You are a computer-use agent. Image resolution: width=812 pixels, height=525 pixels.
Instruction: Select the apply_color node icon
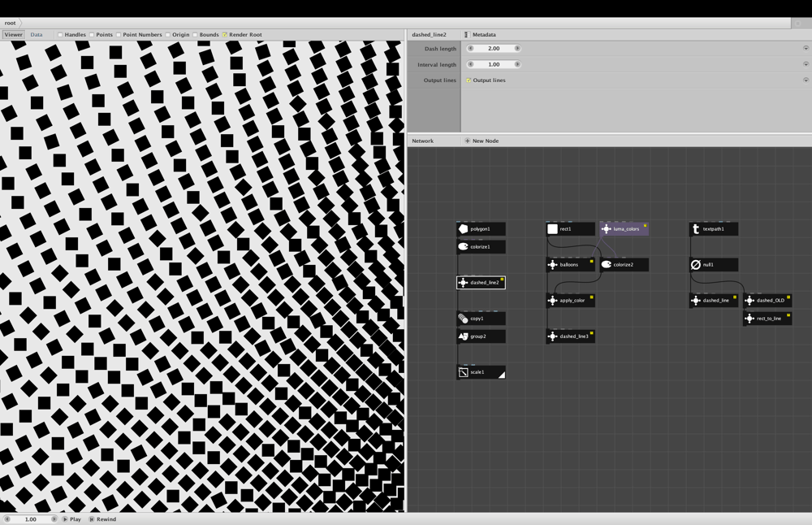552,301
